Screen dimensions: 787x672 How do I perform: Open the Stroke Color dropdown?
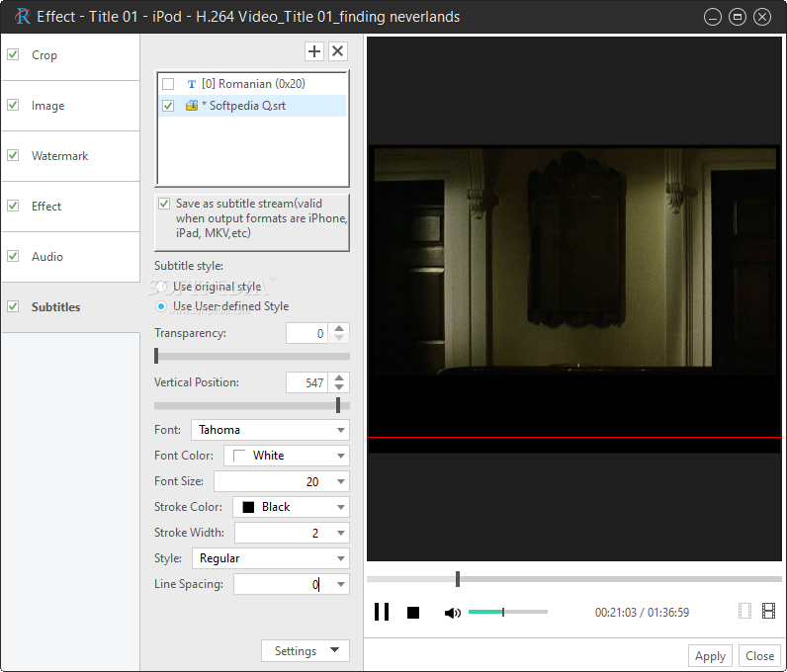click(x=291, y=507)
